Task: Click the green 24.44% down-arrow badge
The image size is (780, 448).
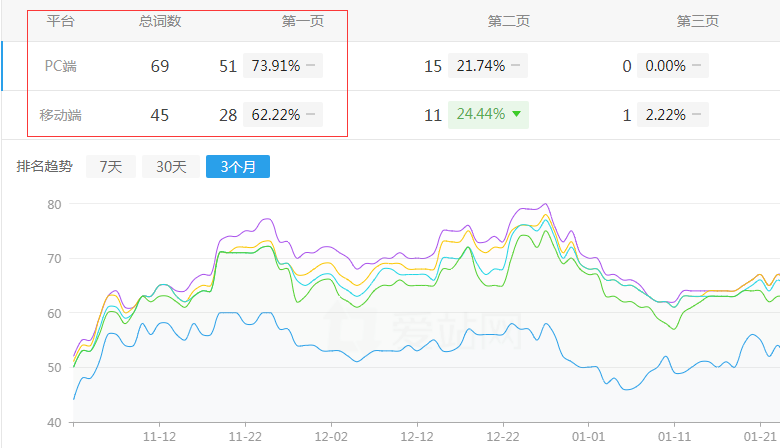Action: pyautogui.click(x=488, y=115)
